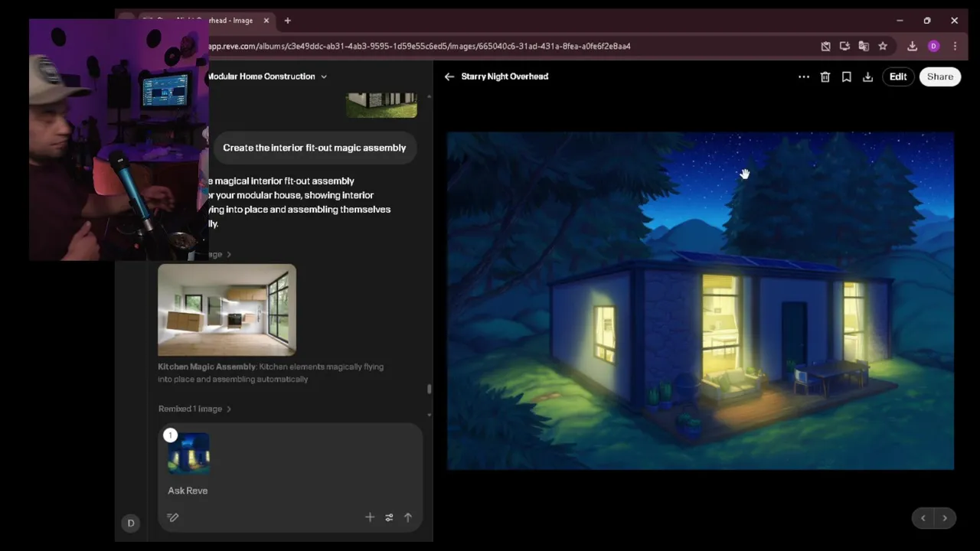980x551 pixels.
Task: Click the enhance prompt pencil icon
Action: 173,518
